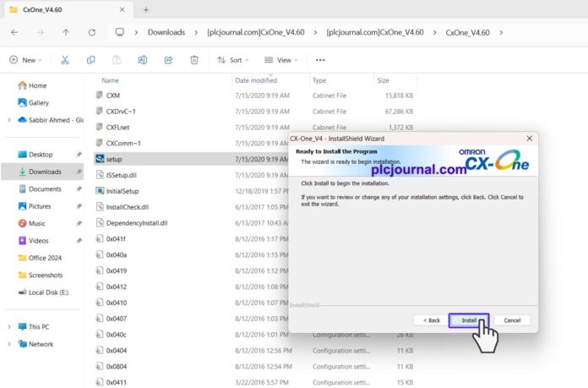Expand the This PC tree node
The height and width of the screenshot is (388, 588).
tap(9, 327)
